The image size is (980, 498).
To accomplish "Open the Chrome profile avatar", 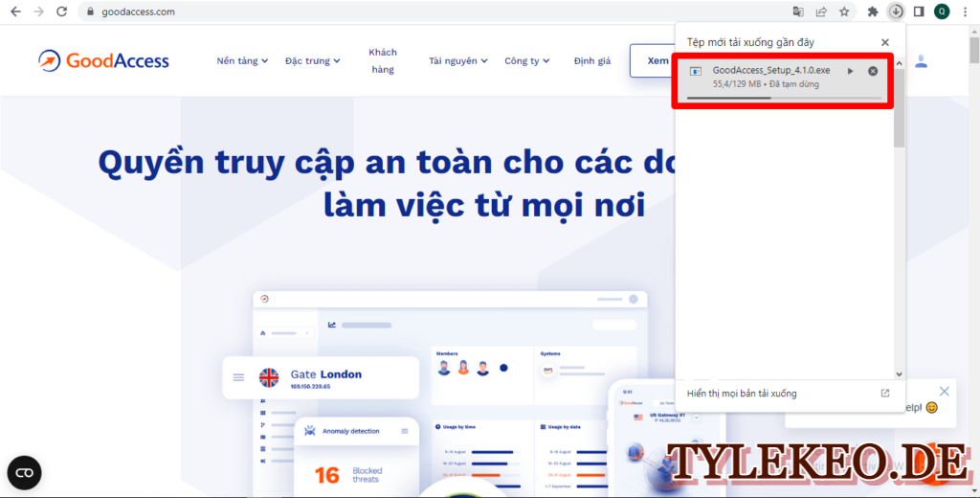I will 942,11.
